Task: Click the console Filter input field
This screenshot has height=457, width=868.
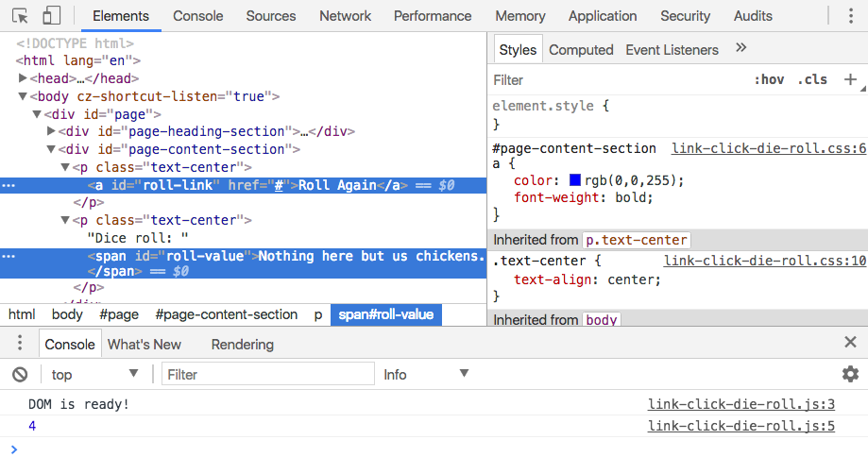Action: (268, 375)
